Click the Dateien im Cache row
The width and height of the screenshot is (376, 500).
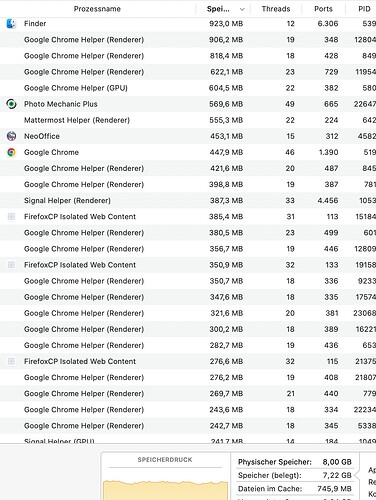pos(295,489)
